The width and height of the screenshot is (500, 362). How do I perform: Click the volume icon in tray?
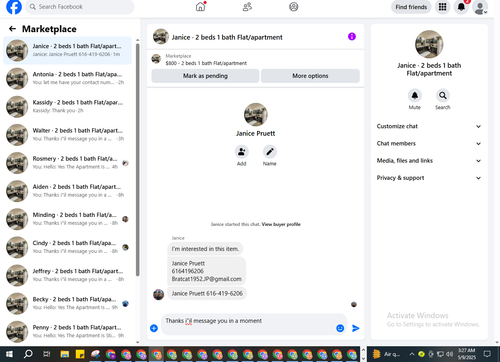pos(450,354)
